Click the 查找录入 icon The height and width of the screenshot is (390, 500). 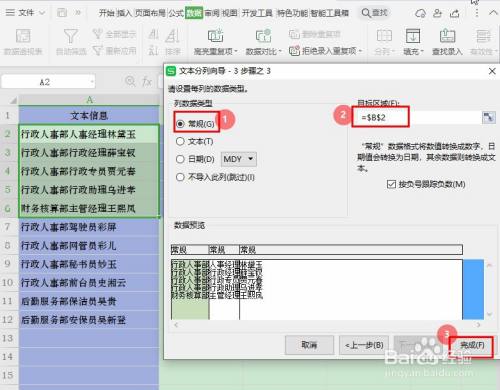coord(447,35)
